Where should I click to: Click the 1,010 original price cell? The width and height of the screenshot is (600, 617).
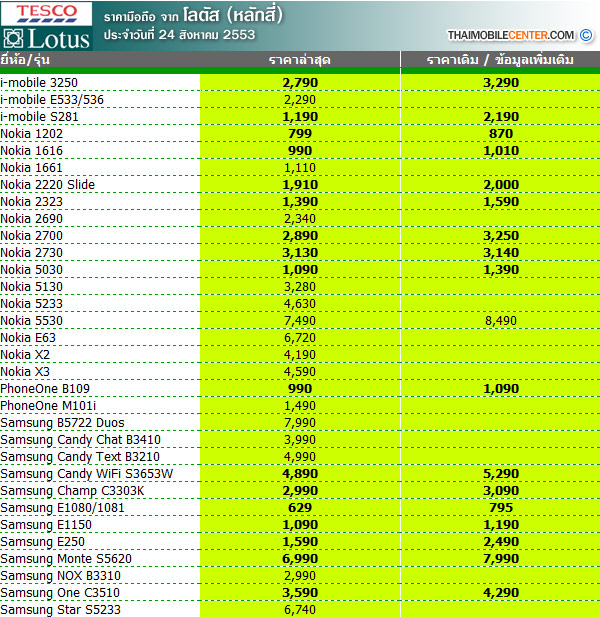(501, 151)
